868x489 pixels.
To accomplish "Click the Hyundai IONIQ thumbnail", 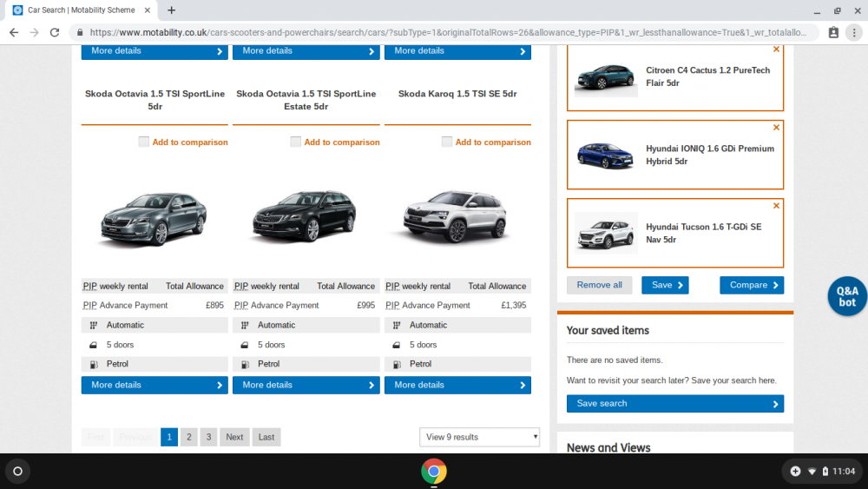I will pyautogui.click(x=606, y=155).
